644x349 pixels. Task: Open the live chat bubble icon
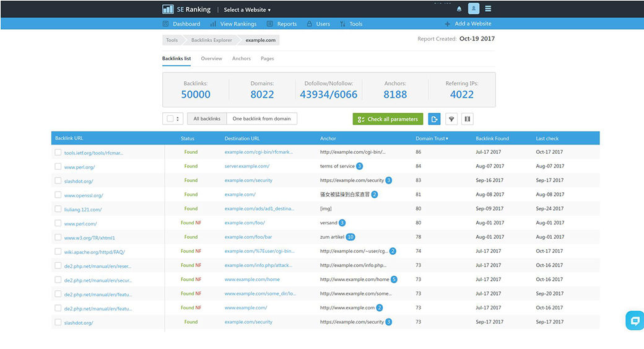coord(635,320)
